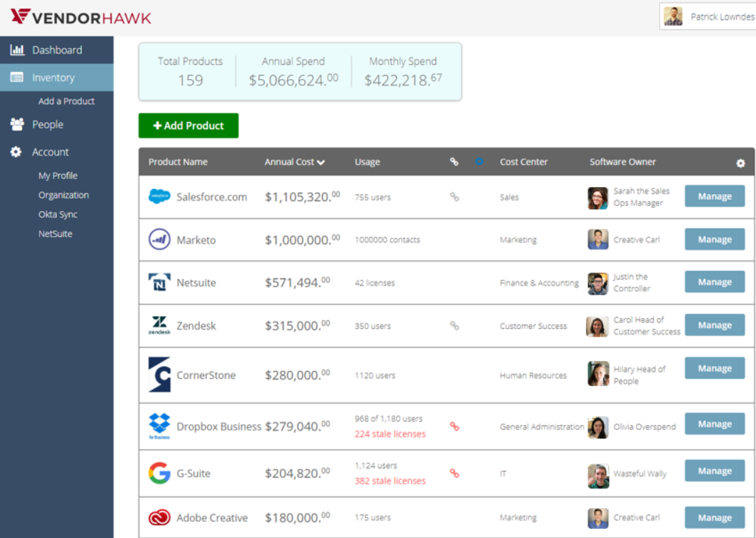Open NetSuite integration link

[x=56, y=234]
